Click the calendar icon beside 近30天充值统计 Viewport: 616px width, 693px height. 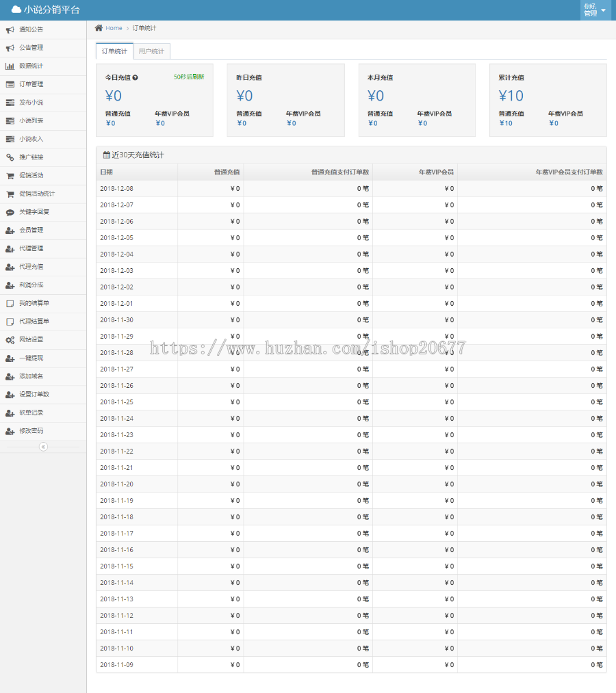click(x=106, y=155)
